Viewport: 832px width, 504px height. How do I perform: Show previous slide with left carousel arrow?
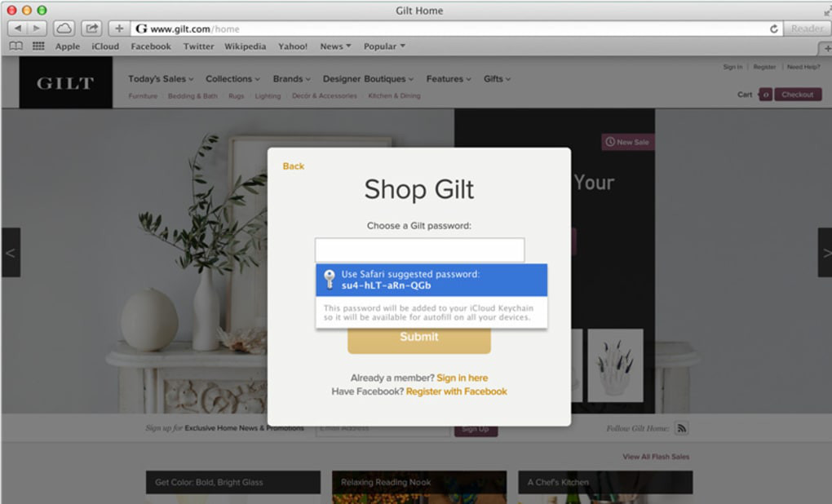(11, 253)
